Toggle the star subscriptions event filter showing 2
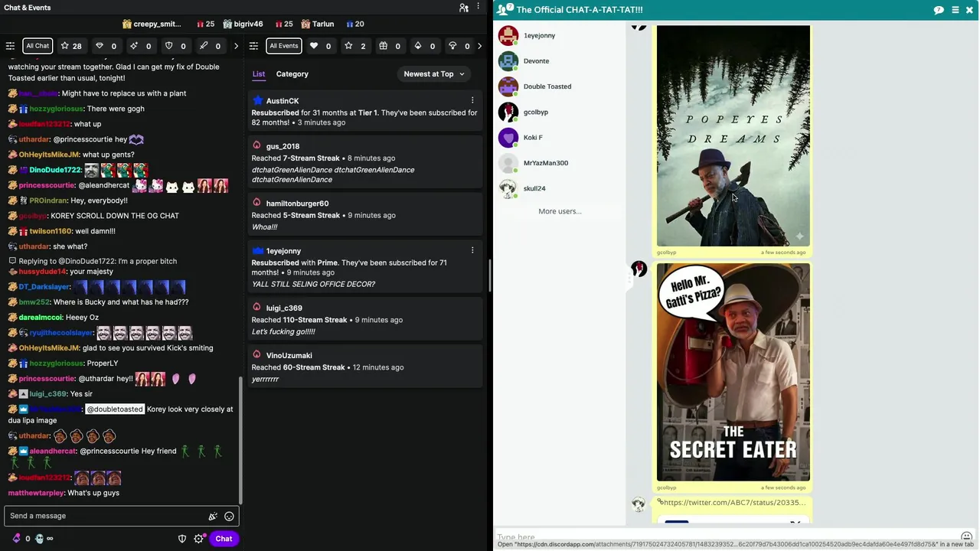 pos(355,46)
